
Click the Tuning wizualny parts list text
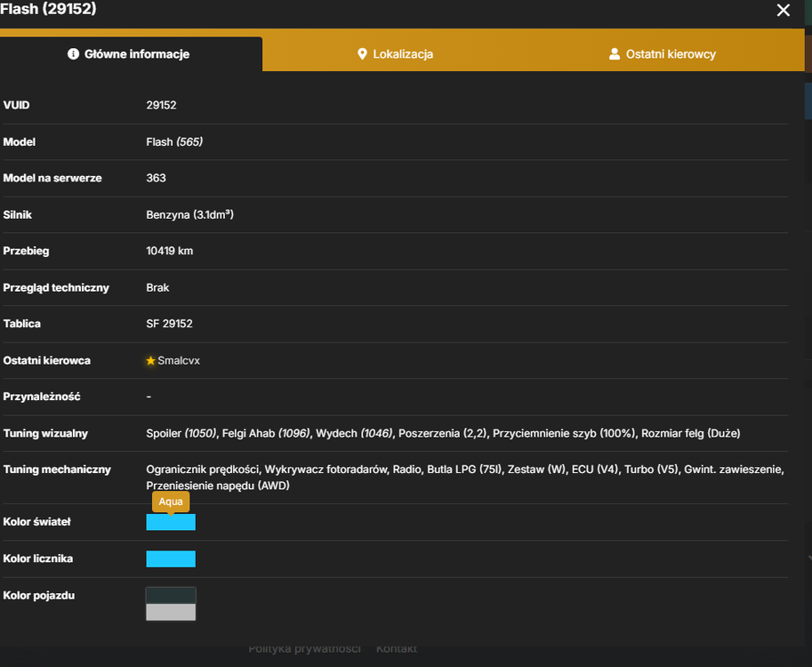point(443,433)
